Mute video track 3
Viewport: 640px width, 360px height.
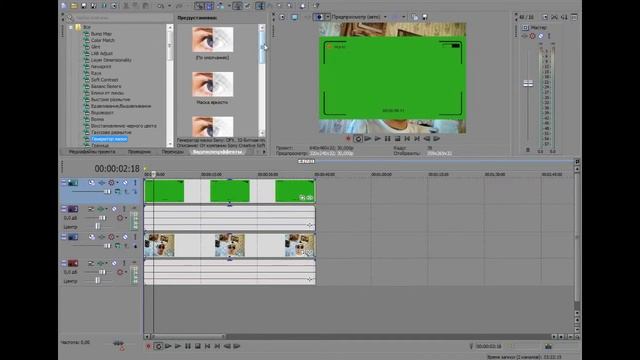(125, 237)
